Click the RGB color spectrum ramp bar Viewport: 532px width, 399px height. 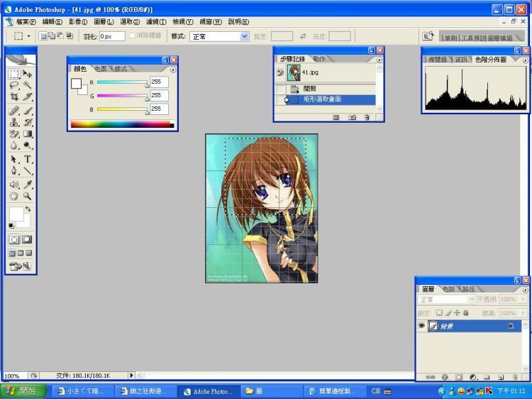[121, 124]
